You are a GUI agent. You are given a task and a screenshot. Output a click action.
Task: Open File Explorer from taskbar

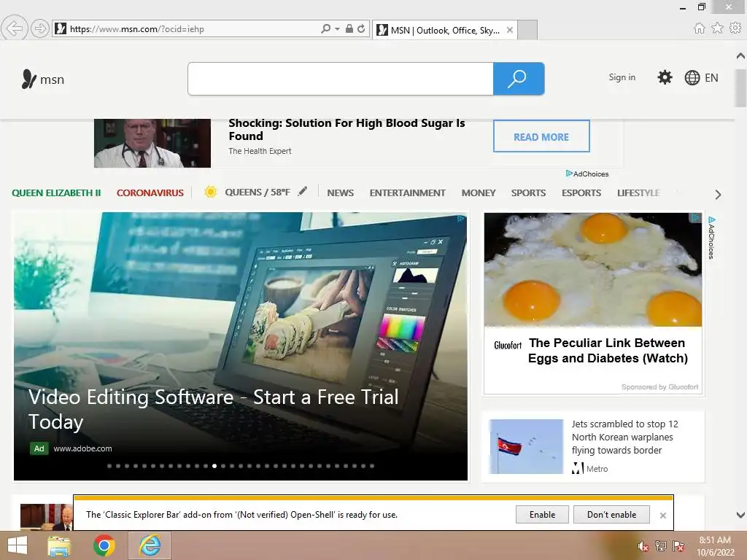[59, 545]
